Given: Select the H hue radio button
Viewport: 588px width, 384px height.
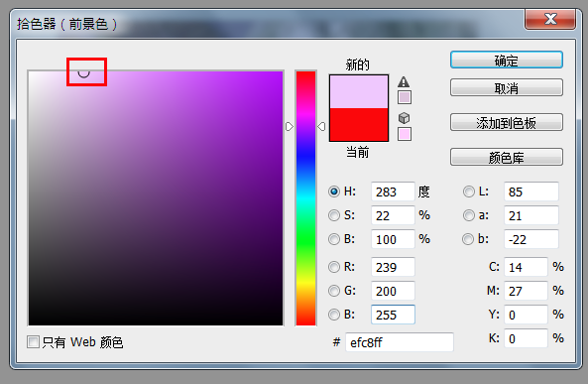Looking at the screenshot, I should click(x=334, y=192).
